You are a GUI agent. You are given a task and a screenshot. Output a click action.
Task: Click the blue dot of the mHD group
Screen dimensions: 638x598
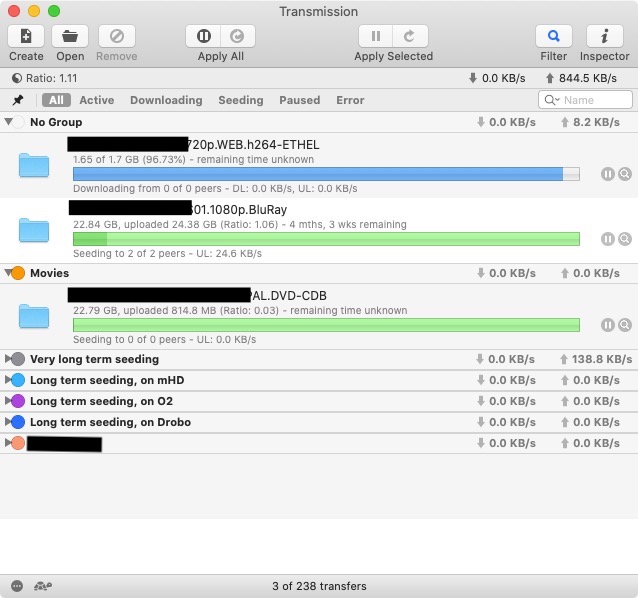[x=18, y=380]
